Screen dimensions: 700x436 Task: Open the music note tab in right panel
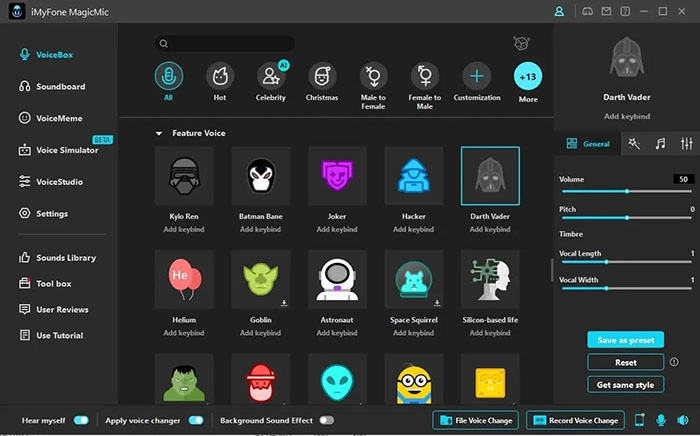(660, 144)
